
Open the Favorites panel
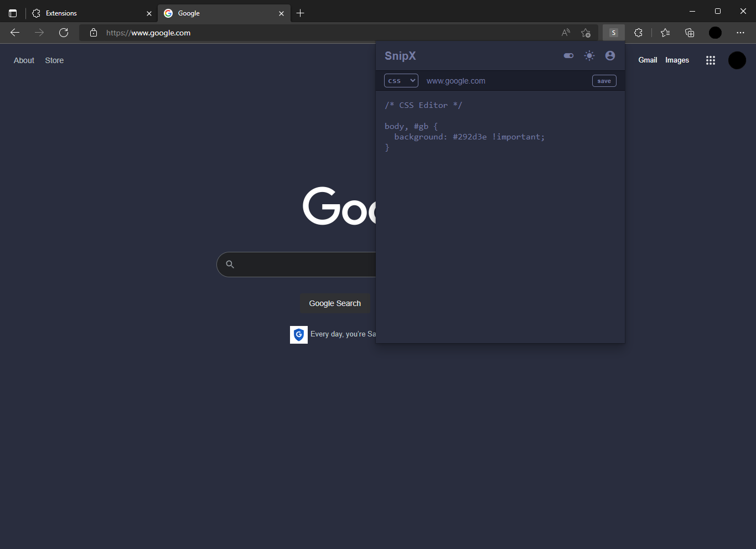(665, 33)
